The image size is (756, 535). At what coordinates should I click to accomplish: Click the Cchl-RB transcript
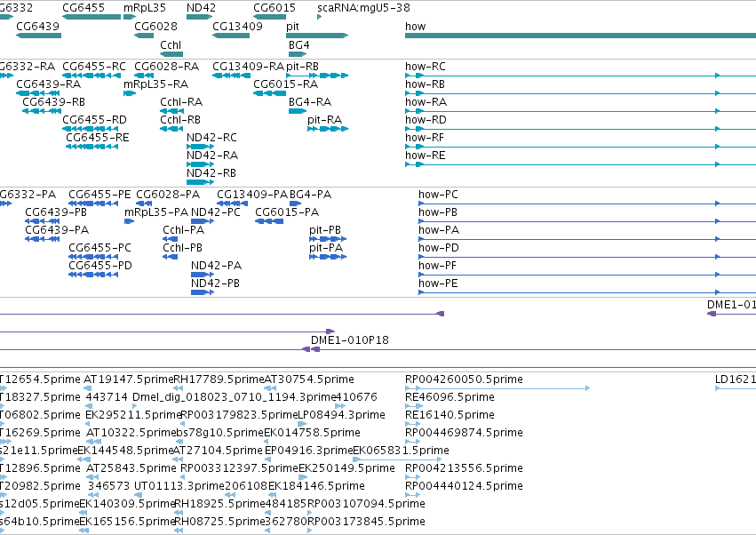(x=171, y=129)
